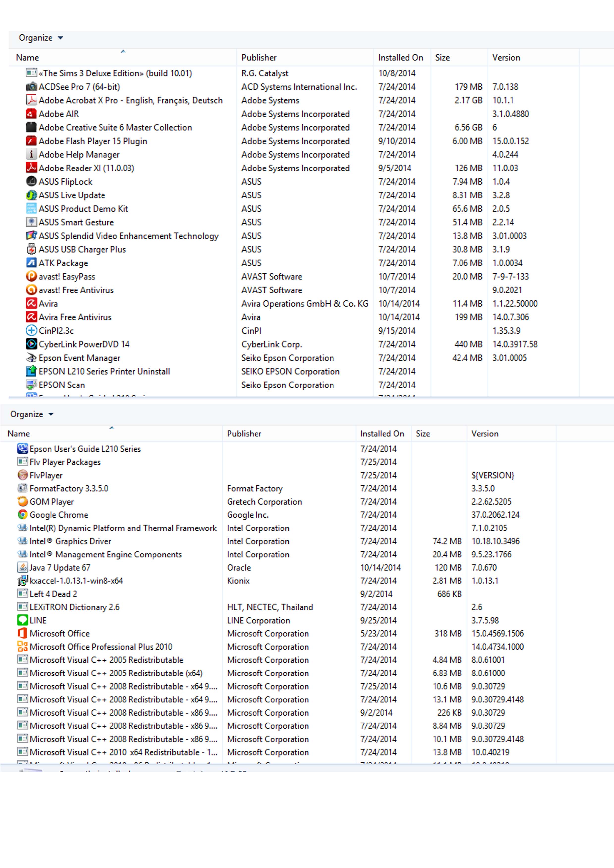Click the ASUS FlipLock icon
Image resolution: width=614 pixels, height=868 pixels.
[31, 181]
